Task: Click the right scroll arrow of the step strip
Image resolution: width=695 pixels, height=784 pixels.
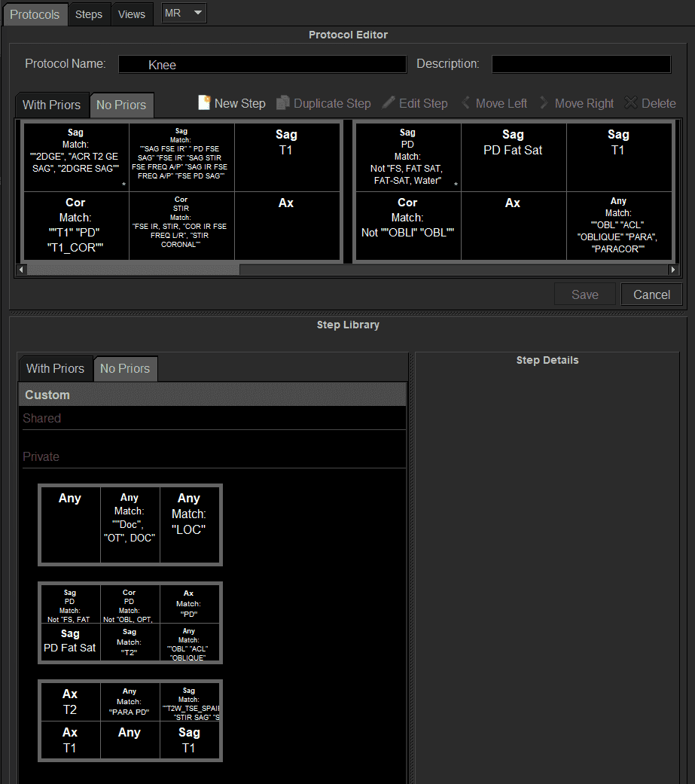Action: click(672, 269)
